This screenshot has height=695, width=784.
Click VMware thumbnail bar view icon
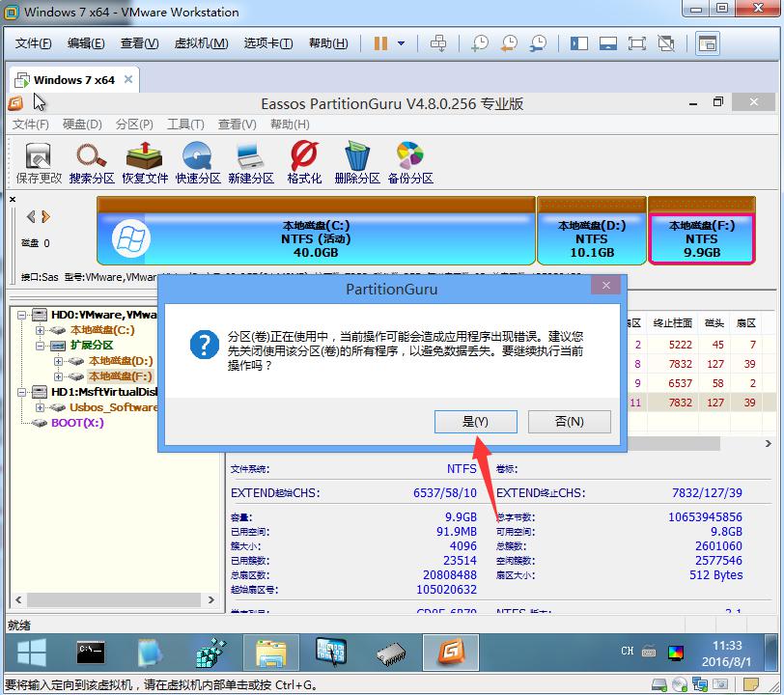pos(608,43)
